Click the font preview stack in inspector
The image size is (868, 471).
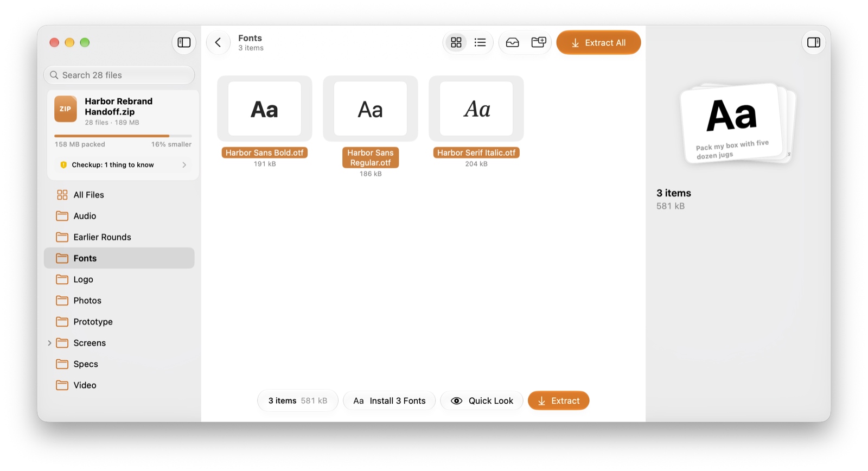(x=738, y=123)
